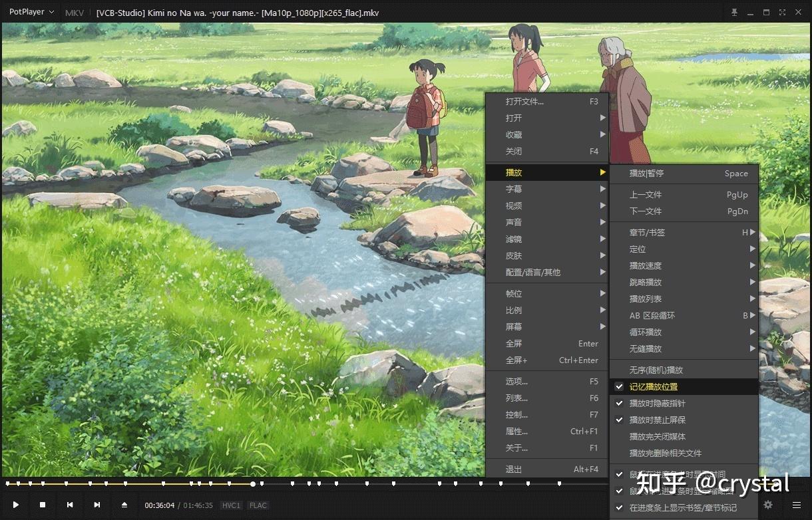Click the Eject/open file icon

(124, 505)
